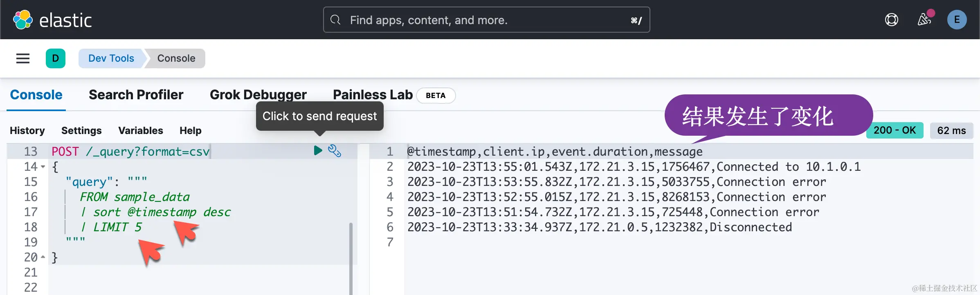Screen dimensions: 980x295
Task: Select the Painless Lab tab
Action: (373, 95)
